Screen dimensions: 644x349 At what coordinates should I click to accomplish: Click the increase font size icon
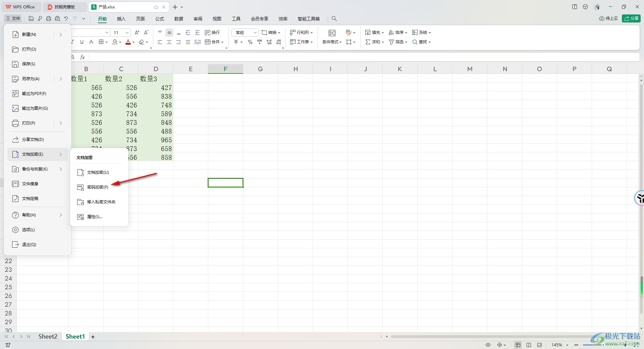point(137,33)
